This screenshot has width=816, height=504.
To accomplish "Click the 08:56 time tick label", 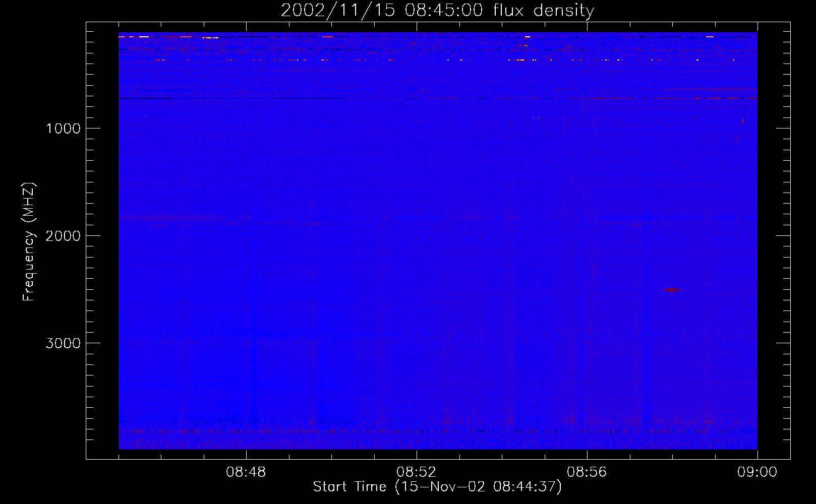I will click(x=587, y=472).
